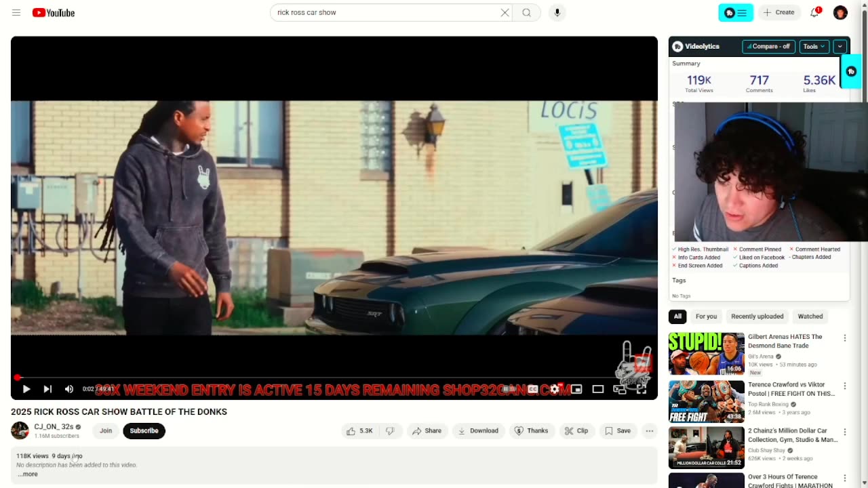
Task: Switch to theater mode
Action: click(x=598, y=389)
